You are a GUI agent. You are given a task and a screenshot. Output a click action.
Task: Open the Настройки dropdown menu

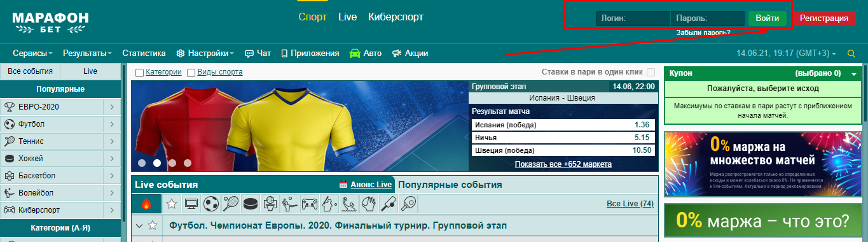[x=205, y=53]
